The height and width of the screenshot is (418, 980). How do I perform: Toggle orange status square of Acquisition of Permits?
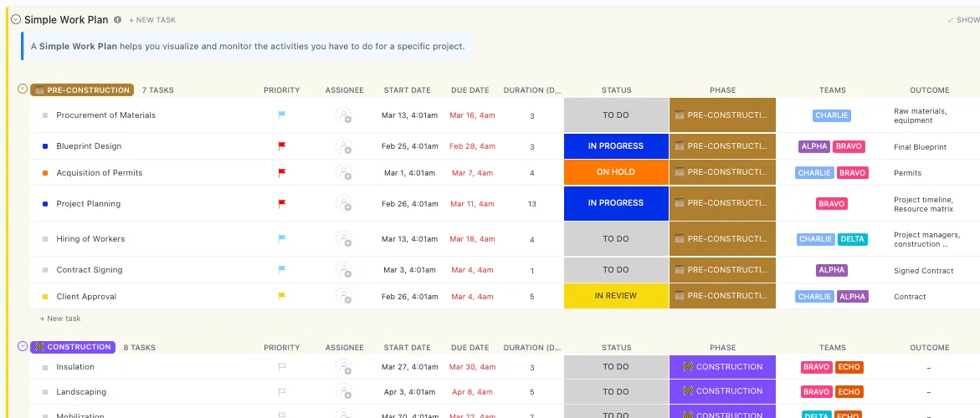45,173
